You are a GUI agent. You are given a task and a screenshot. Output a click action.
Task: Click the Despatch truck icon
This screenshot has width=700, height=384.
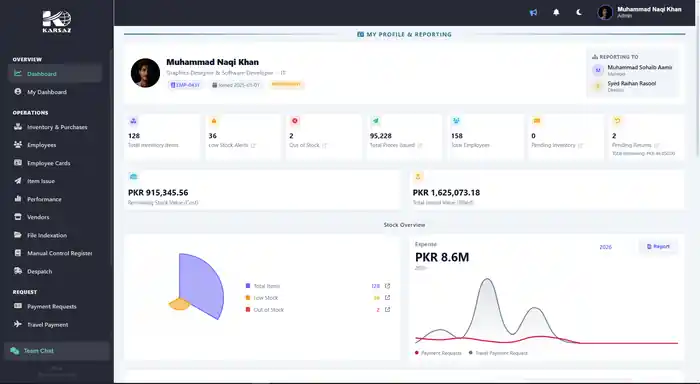pyautogui.click(x=18, y=271)
